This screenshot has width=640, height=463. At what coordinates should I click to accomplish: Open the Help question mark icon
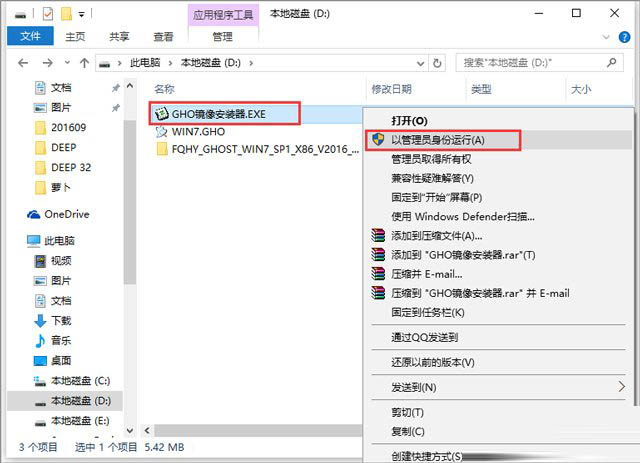click(624, 37)
